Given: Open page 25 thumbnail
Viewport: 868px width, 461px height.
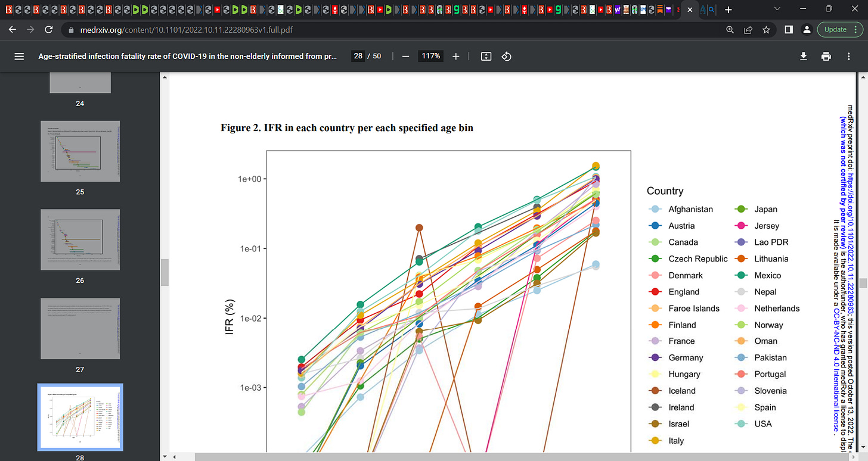Looking at the screenshot, I should point(80,151).
